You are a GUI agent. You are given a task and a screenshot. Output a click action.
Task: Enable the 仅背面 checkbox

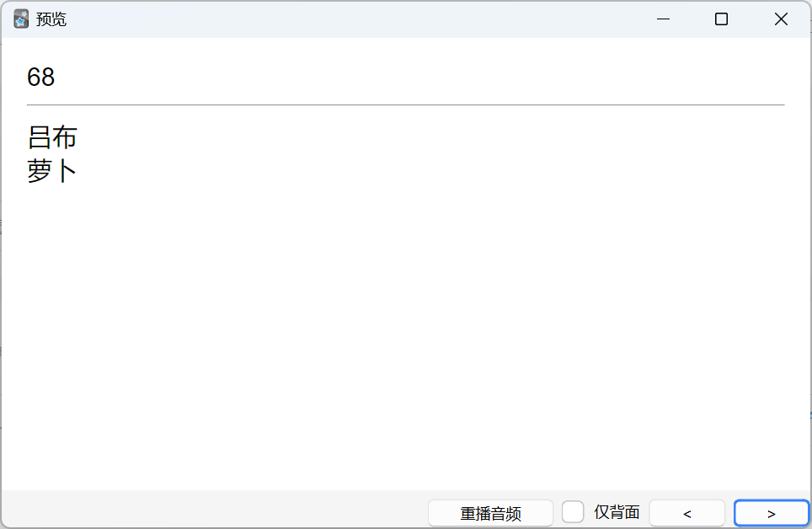(x=573, y=512)
